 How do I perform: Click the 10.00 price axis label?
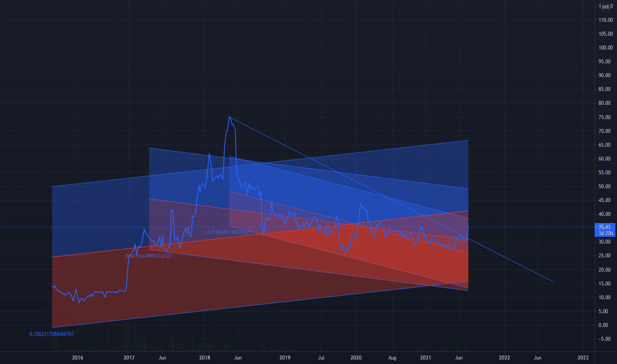[x=604, y=298]
